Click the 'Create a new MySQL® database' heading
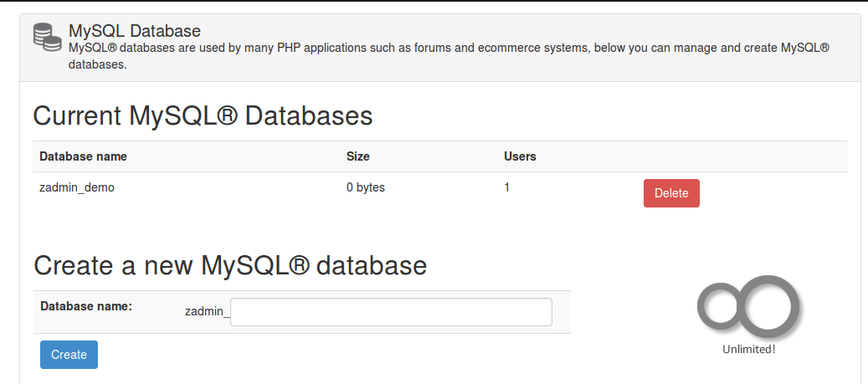 [230, 265]
